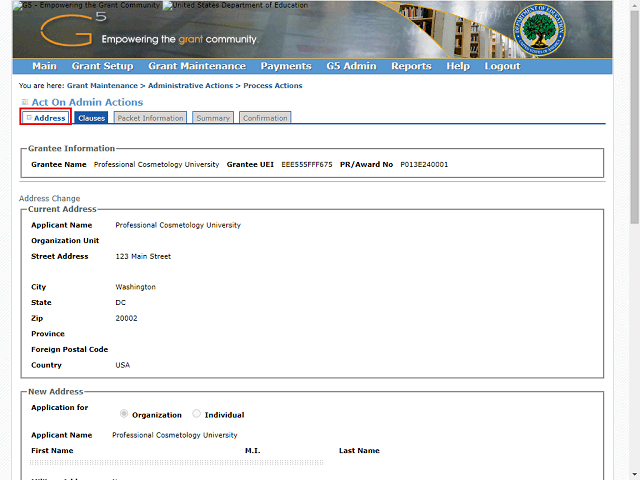Click the Foreign Postal Code label

70,349
